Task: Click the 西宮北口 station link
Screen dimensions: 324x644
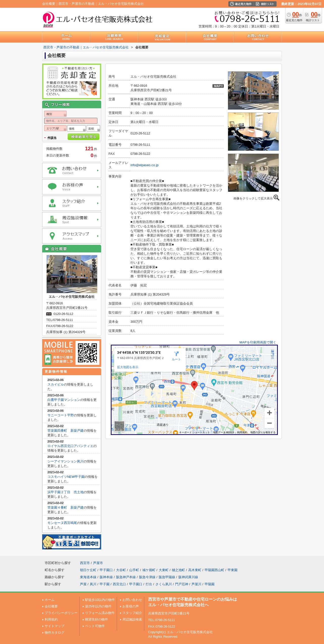Action: click(x=119, y=584)
